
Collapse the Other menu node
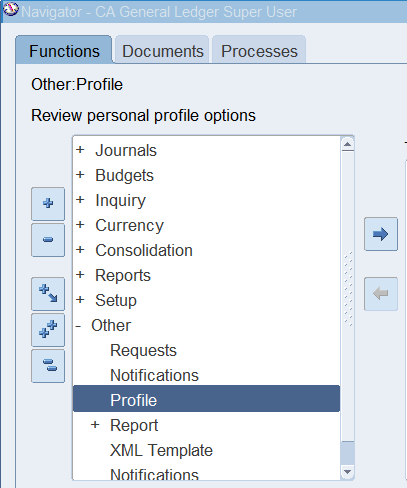79,326
